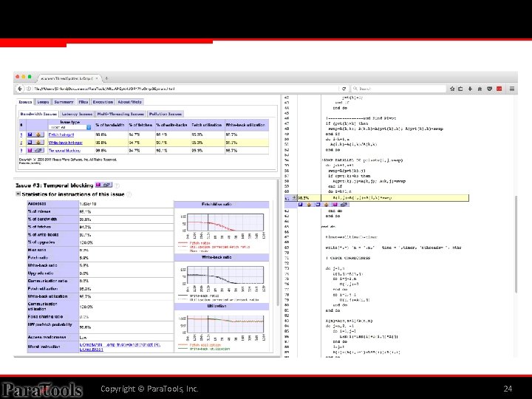Click site info icon in address bar
This screenshot has width=532, height=399.
pyautogui.click(x=29, y=89)
